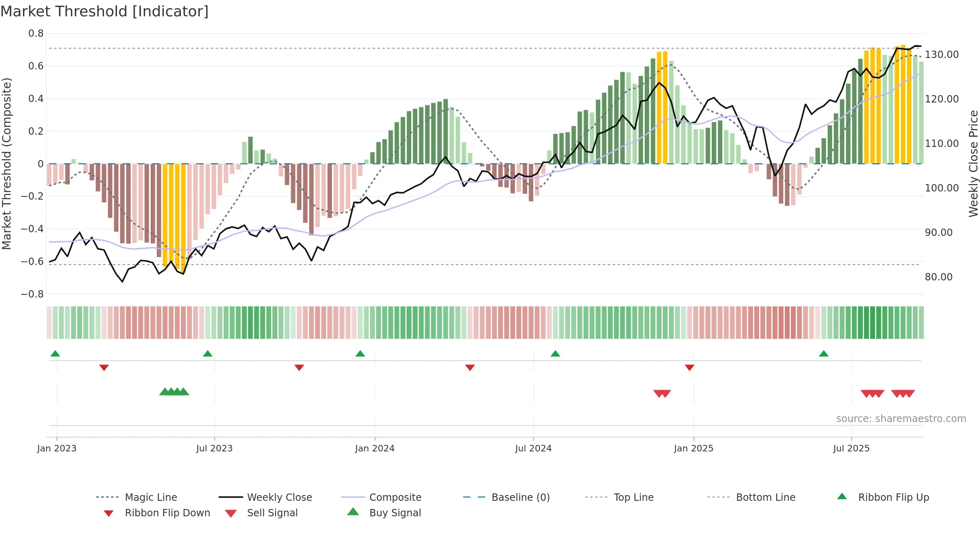The width and height of the screenshot is (980, 551).
Task: Click the 120.00 price axis label
Action: point(942,99)
